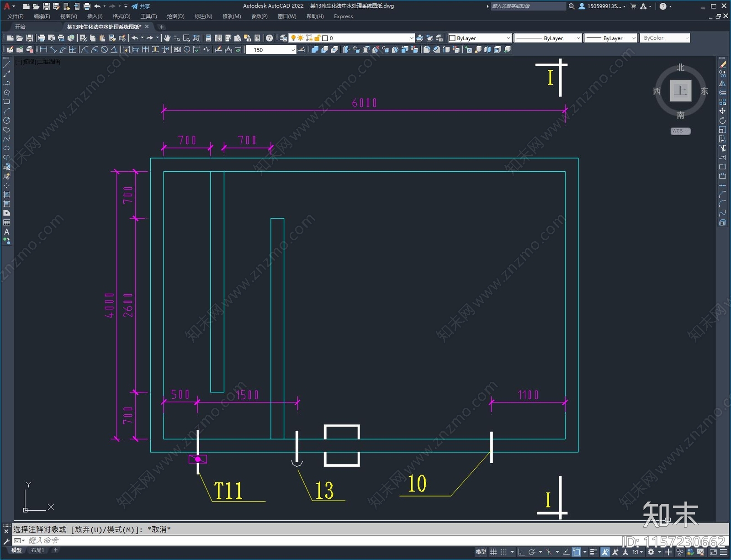Select the Erase tool in modify toolbar

click(722, 65)
